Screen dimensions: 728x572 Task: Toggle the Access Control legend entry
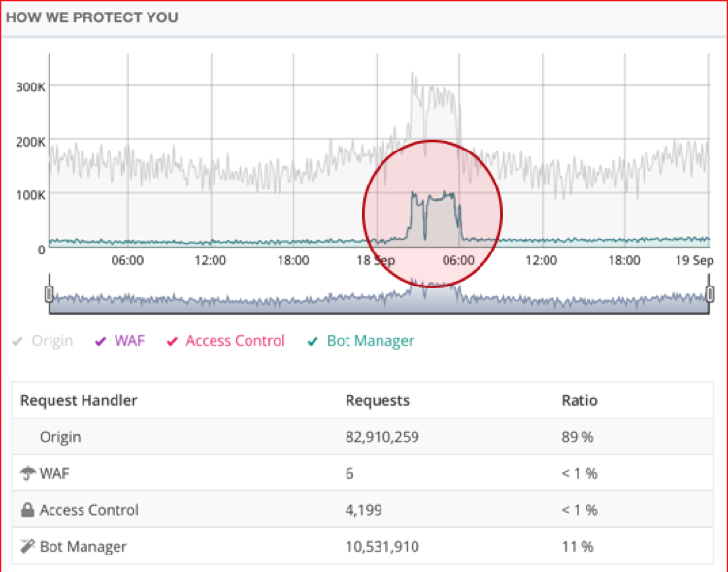point(226,341)
